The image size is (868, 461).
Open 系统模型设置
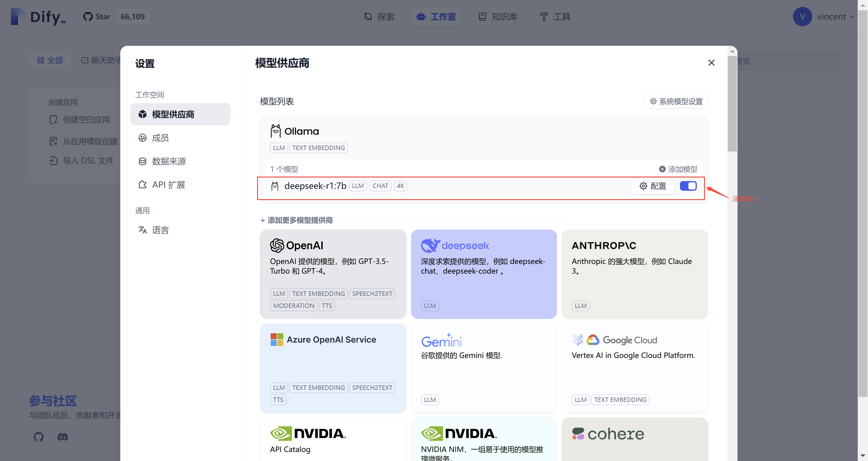(x=676, y=101)
